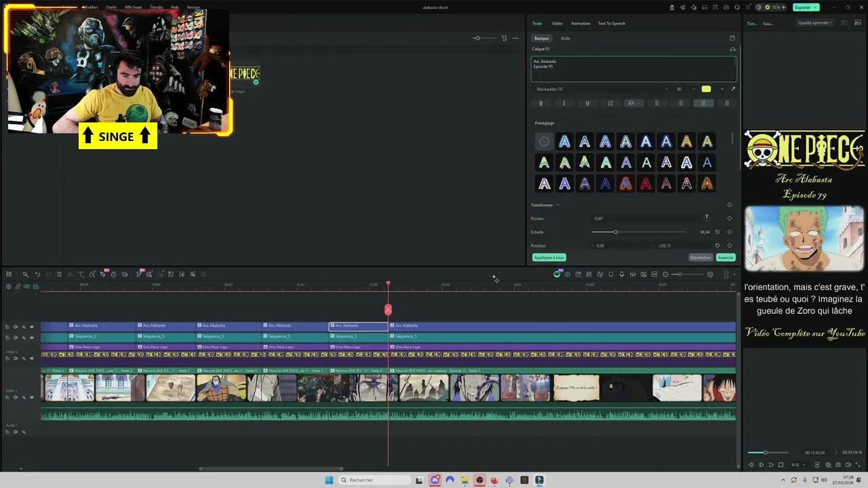Open the Qualité optimale preview quality dropdown

tap(815, 23)
